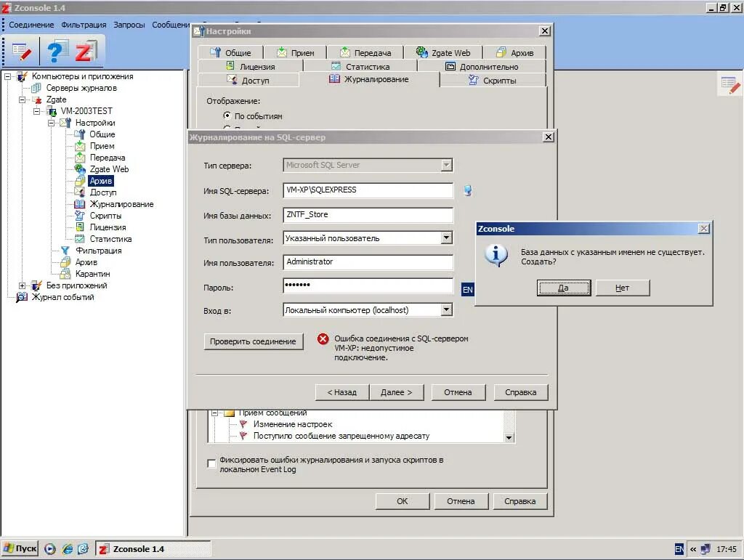Click OK in the Настройки dialog

[x=403, y=501]
